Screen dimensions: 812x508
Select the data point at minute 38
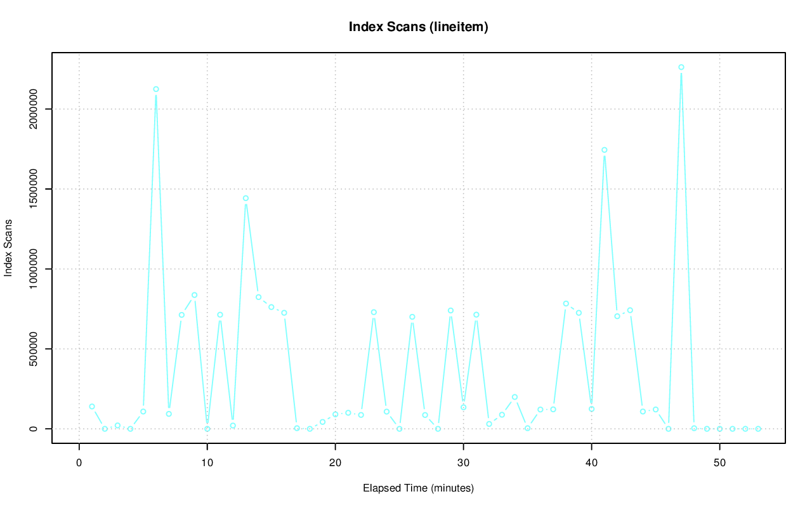566,304
